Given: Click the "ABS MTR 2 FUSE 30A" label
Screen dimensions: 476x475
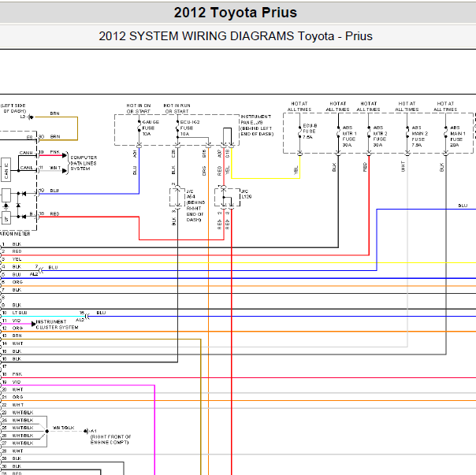Looking at the screenshot, I should 380,136.
